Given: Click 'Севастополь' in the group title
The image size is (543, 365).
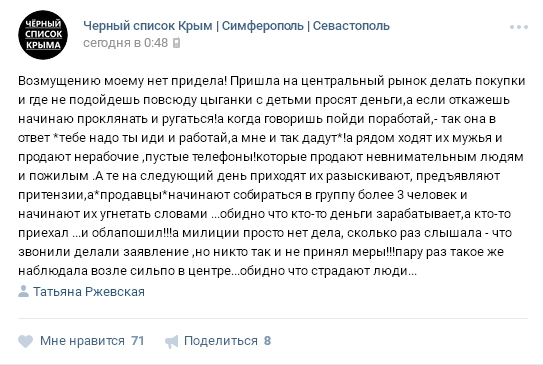Looking at the screenshot, I should click(x=351, y=26).
